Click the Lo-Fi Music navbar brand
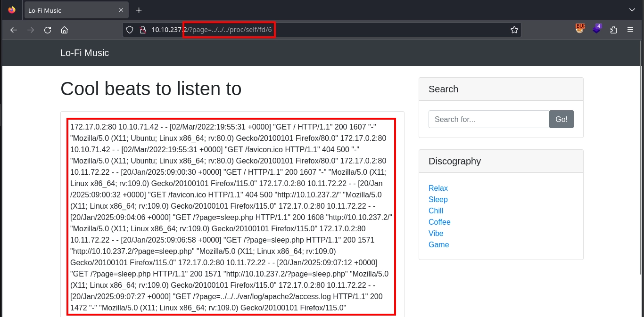 (x=84, y=53)
